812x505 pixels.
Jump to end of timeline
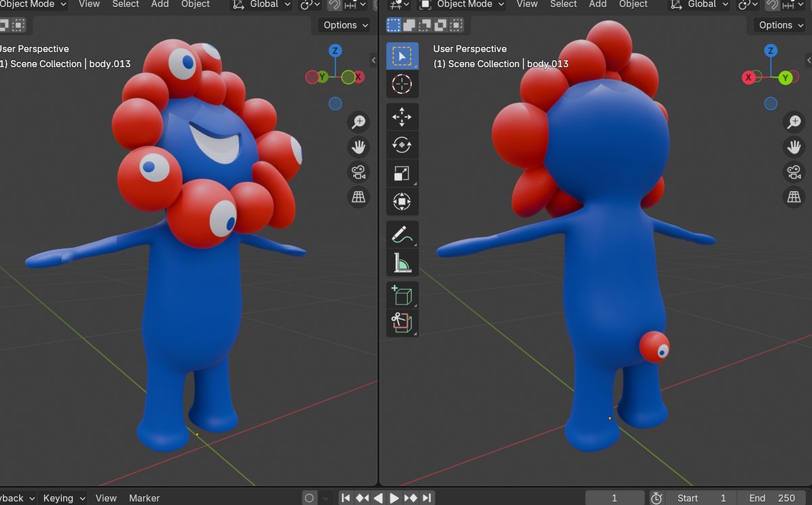[x=427, y=498]
